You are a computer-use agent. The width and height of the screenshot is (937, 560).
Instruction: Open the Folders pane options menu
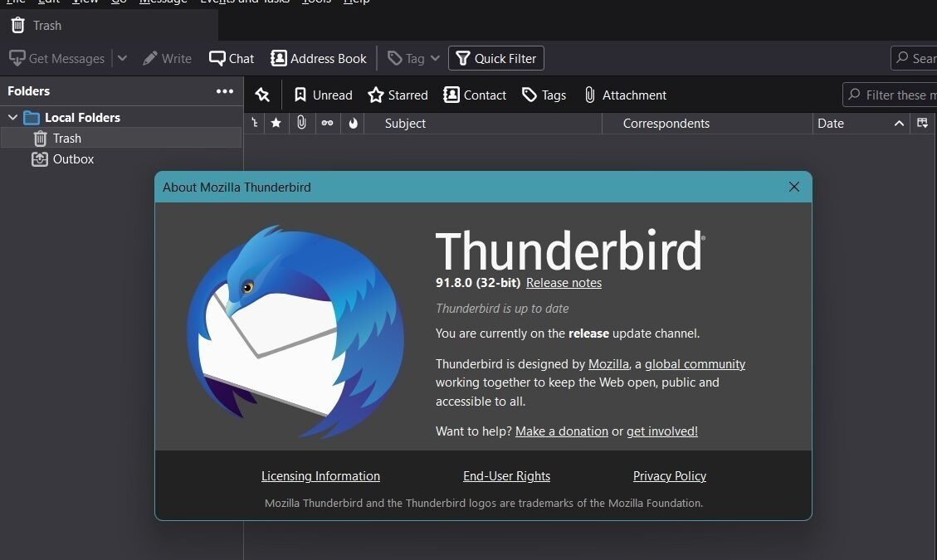225,91
